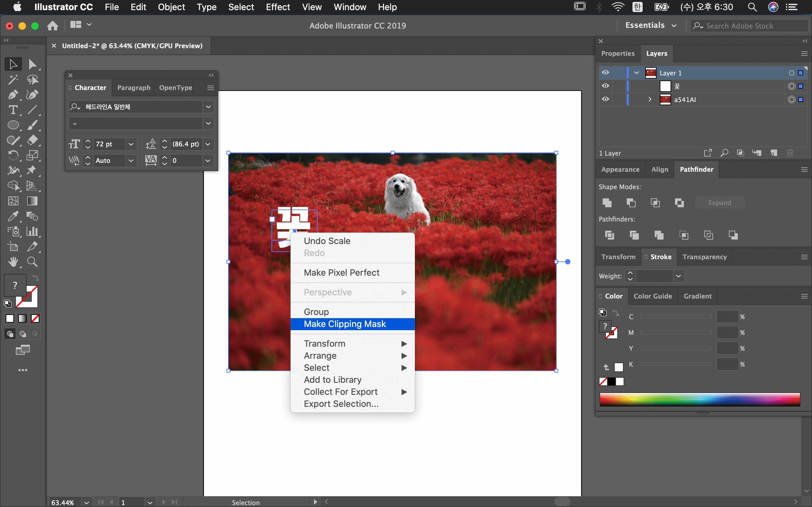Viewport: 812px width, 507px height.
Task: Select the Hand tool
Action: tap(13, 261)
